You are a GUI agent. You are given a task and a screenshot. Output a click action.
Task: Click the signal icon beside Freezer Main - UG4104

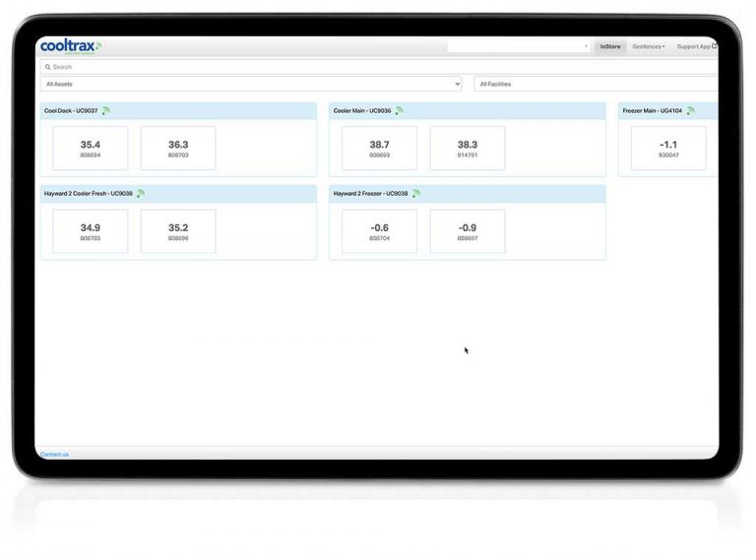[691, 111]
